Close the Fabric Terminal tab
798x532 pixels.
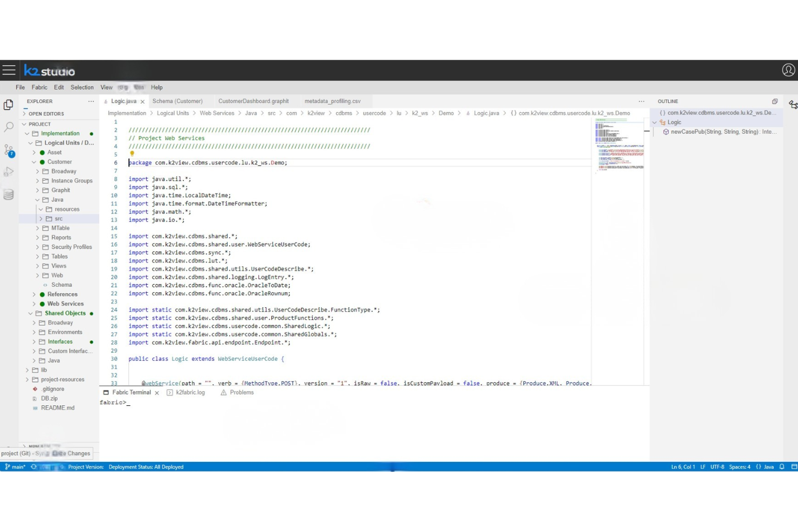click(x=157, y=393)
